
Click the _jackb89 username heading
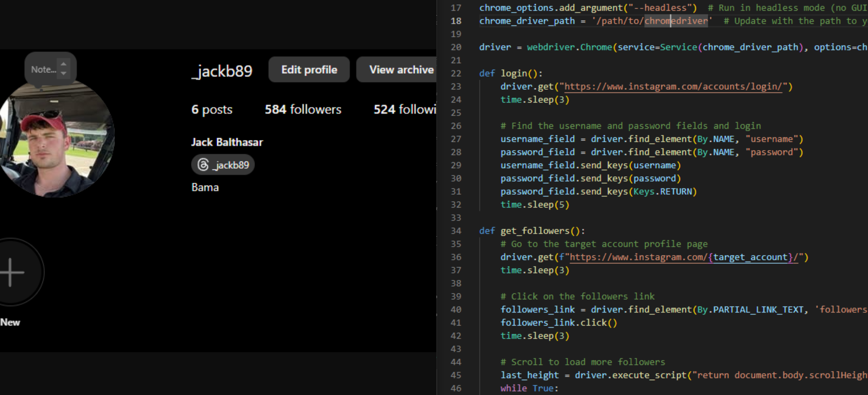(222, 71)
